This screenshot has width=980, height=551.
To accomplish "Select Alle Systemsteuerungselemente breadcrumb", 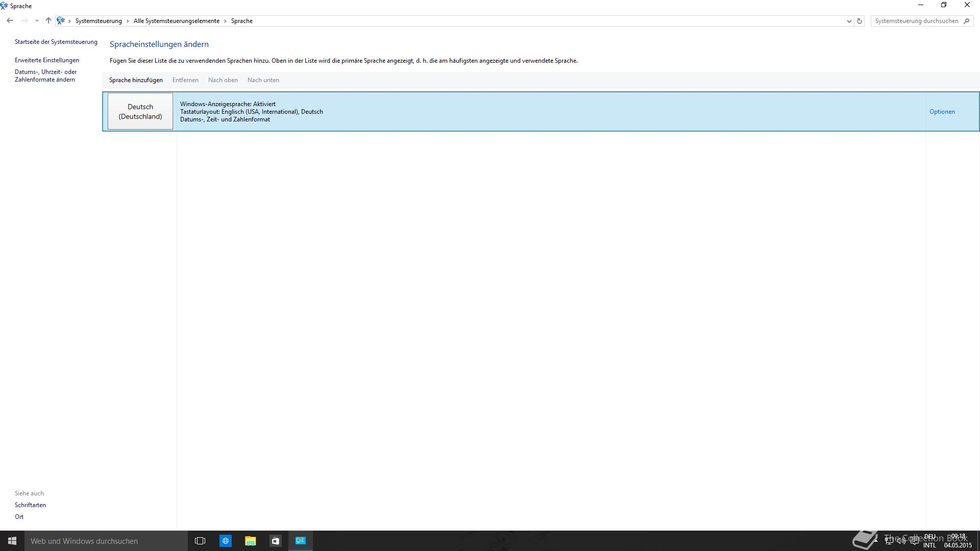I will 176,21.
